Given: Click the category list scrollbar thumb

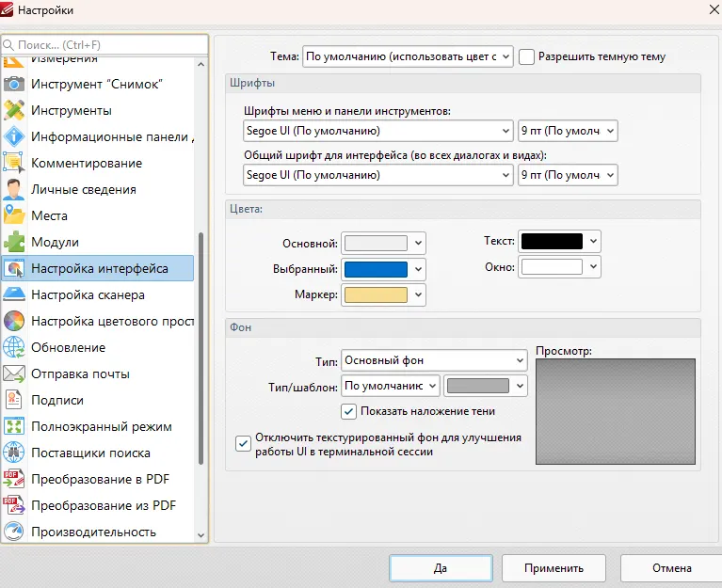Looking at the screenshot, I should (x=201, y=348).
